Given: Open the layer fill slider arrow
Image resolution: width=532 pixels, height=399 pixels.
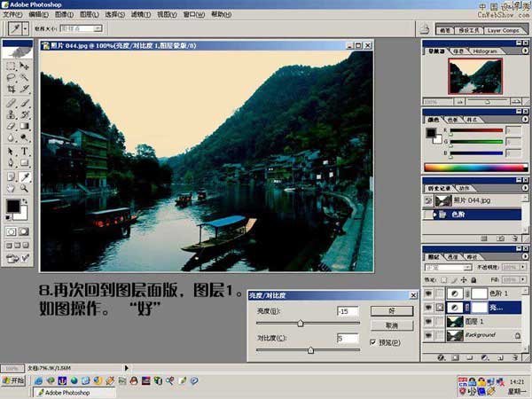Looking at the screenshot, I should 523,280.
